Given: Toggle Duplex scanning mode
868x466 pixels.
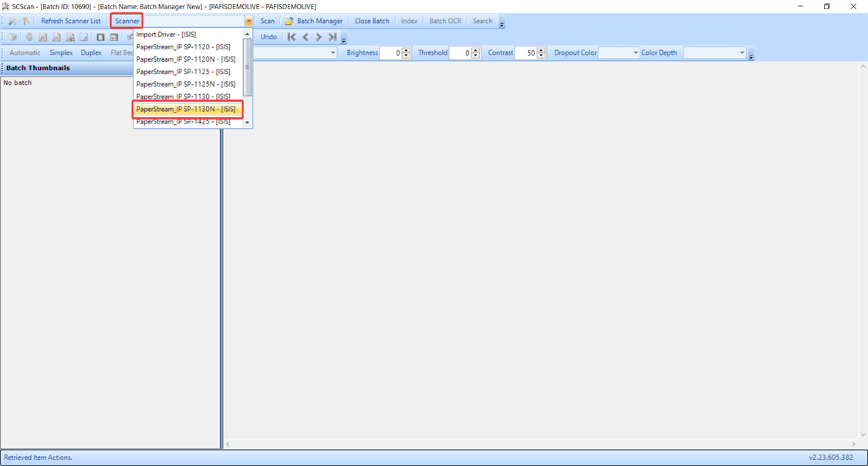Looking at the screenshot, I should pyautogui.click(x=91, y=53).
